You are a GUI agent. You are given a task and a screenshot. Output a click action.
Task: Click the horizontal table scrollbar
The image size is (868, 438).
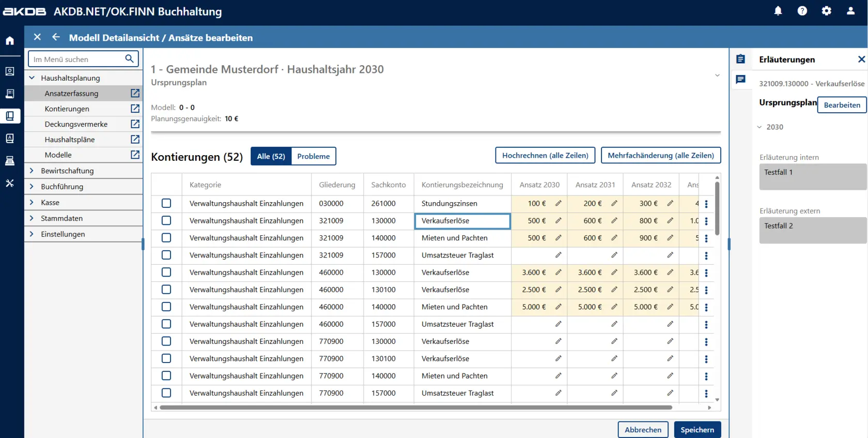pos(416,407)
